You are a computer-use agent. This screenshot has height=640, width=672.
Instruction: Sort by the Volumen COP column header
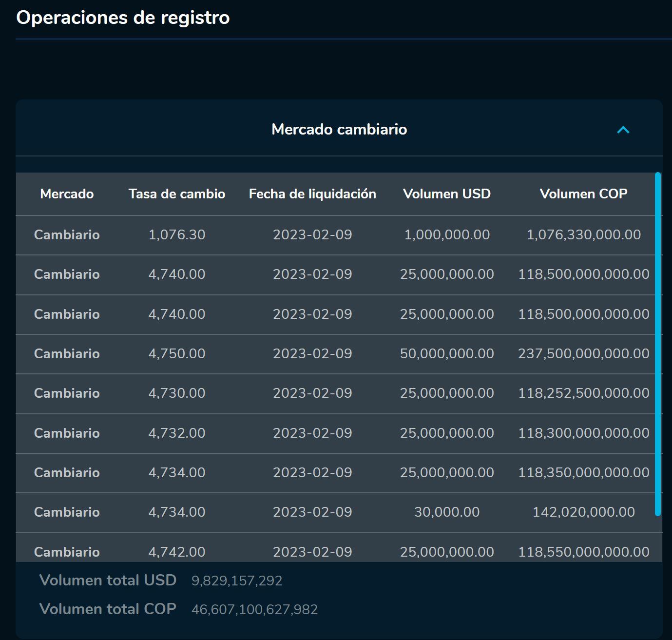click(x=583, y=194)
